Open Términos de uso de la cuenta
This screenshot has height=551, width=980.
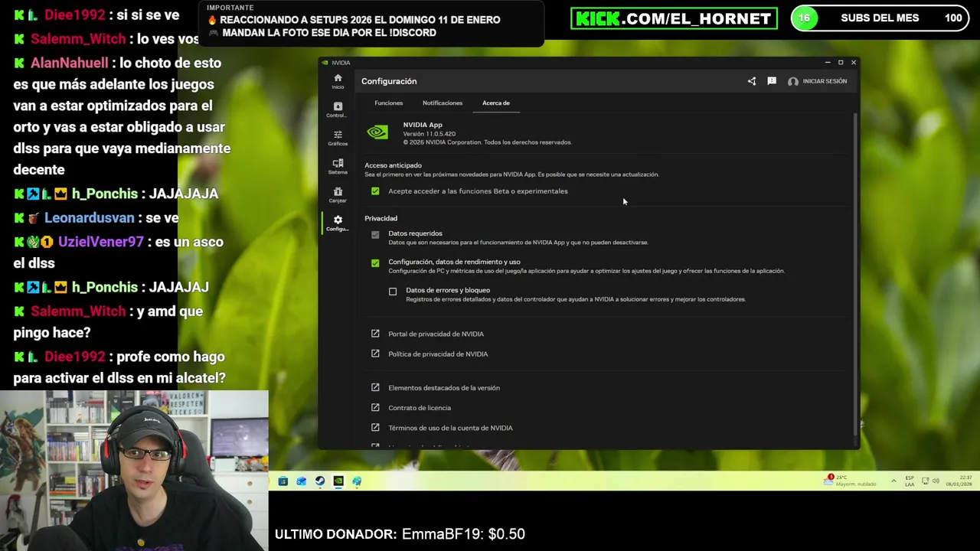point(450,428)
